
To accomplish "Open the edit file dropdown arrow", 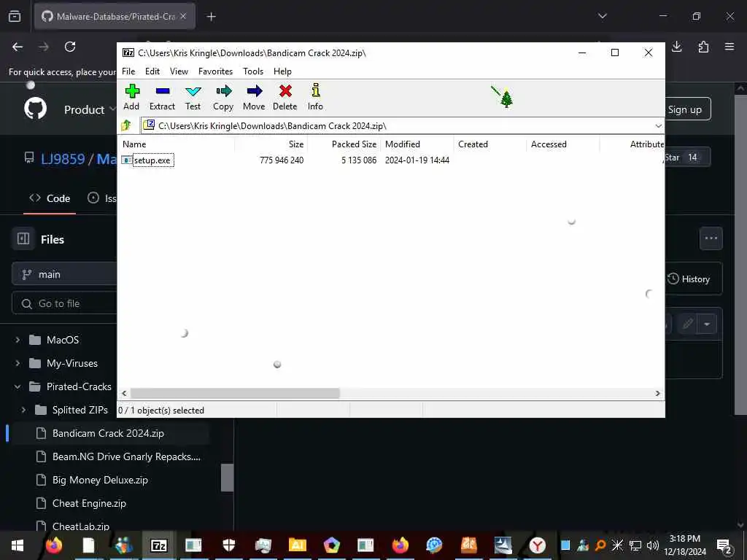I will point(707,324).
